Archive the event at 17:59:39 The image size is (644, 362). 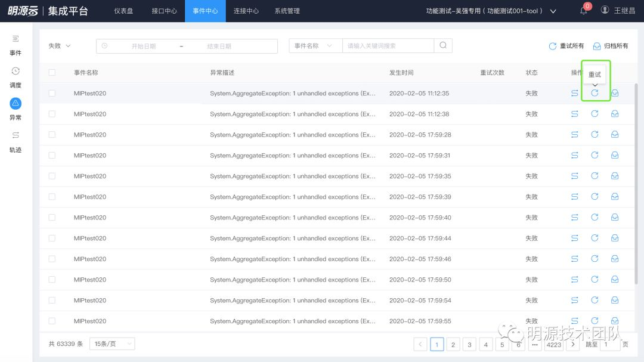tap(615, 196)
